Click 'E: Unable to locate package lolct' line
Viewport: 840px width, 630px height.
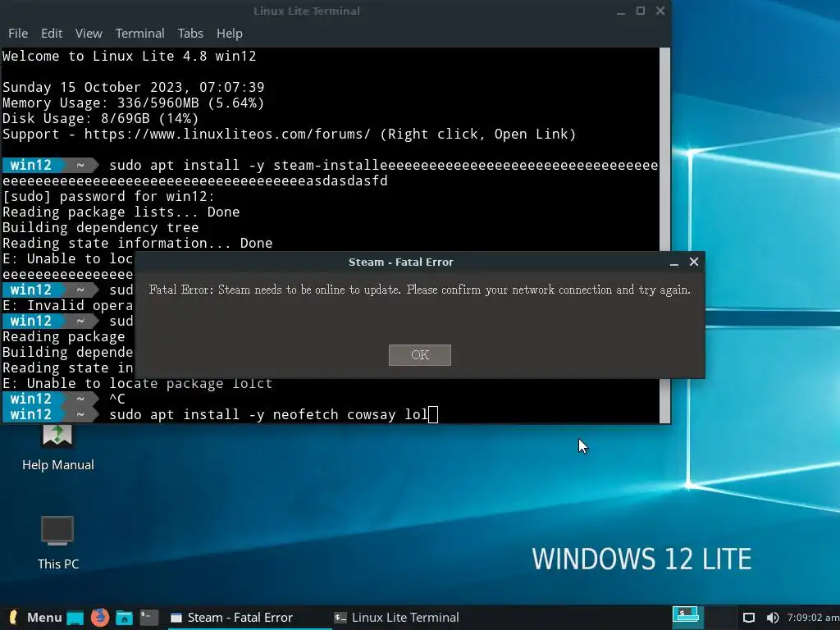click(137, 384)
